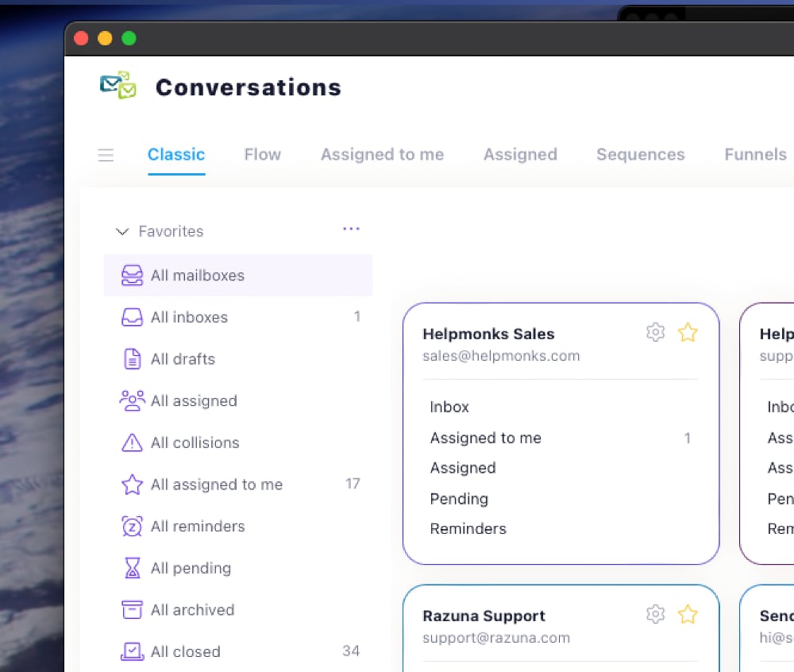Collapse the Favorites section chevron
Screen dimensions: 794x672
click(x=122, y=232)
